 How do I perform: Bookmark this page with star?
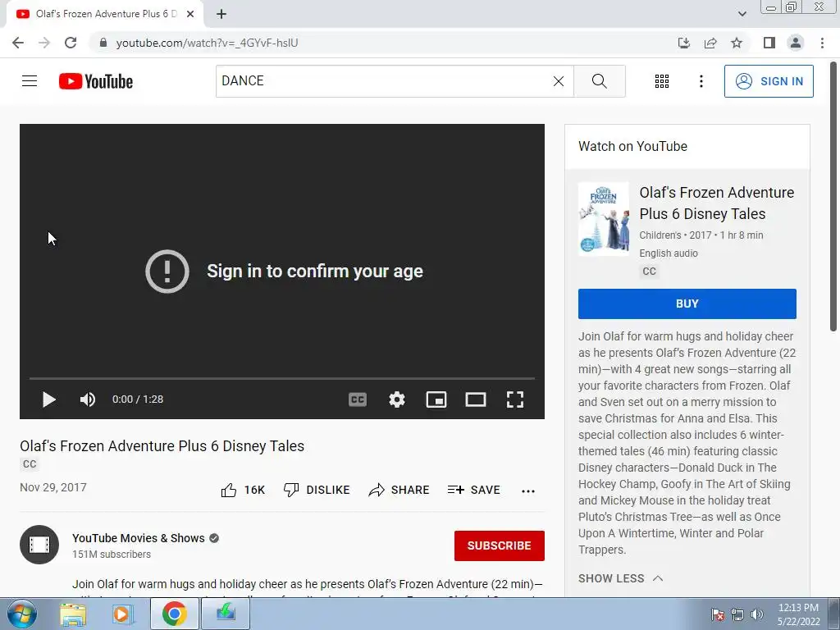coord(737,43)
